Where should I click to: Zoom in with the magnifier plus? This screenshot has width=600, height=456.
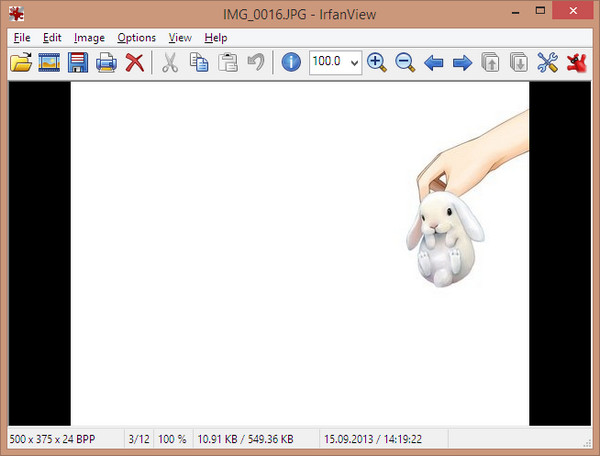pos(376,63)
